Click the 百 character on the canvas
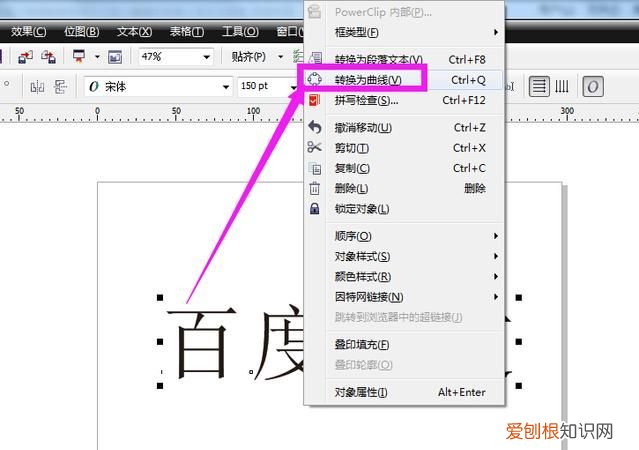The image size is (639, 450). [x=202, y=343]
